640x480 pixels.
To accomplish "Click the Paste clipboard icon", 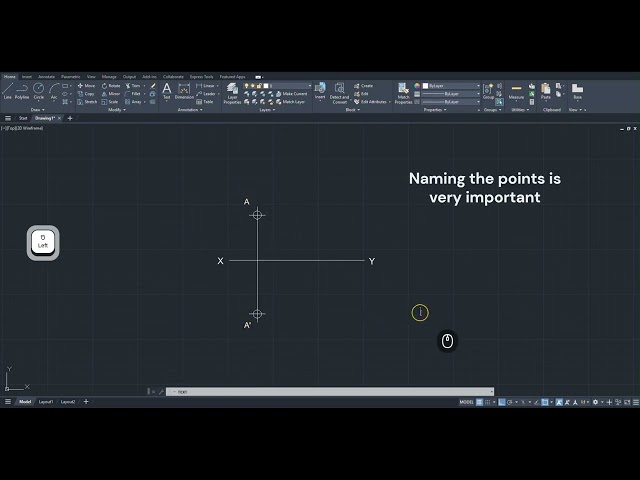I will 546,91.
